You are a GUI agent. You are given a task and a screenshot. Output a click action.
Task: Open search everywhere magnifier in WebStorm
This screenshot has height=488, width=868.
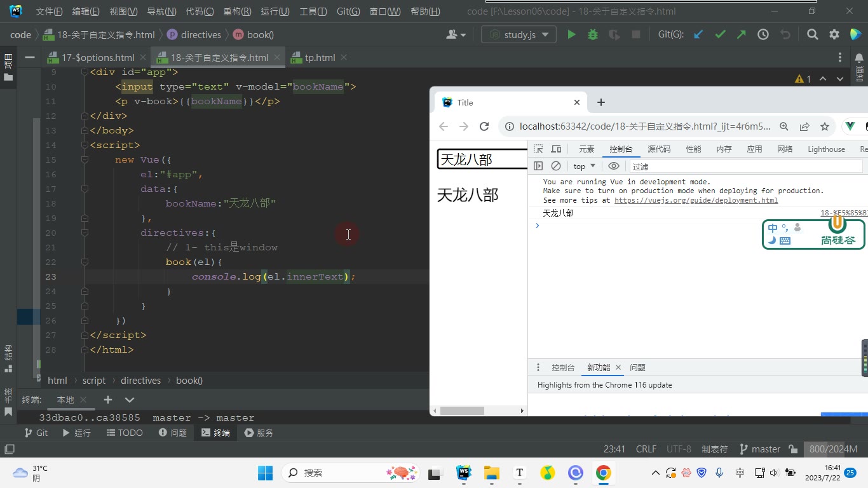[812, 35]
